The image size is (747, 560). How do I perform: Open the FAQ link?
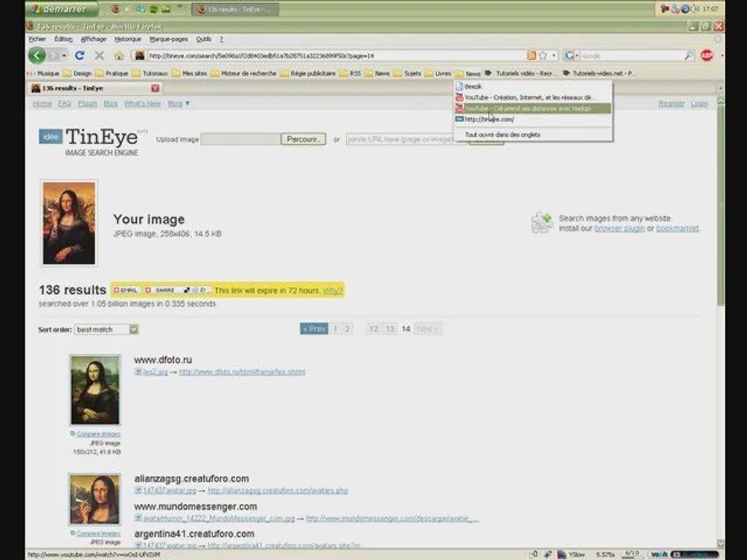click(65, 103)
